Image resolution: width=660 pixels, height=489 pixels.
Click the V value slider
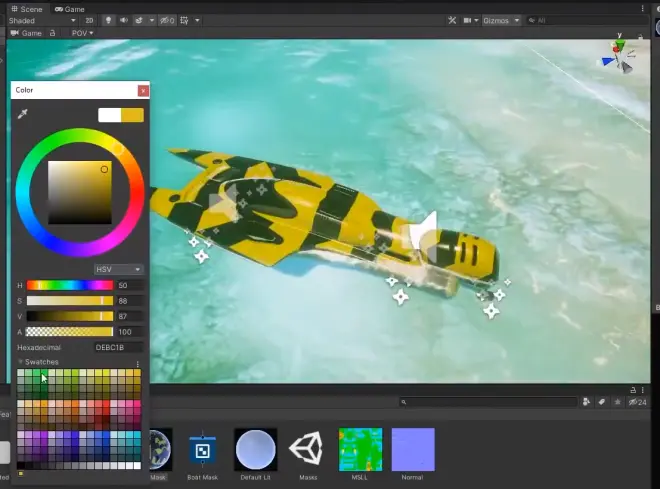click(x=70, y=316)
